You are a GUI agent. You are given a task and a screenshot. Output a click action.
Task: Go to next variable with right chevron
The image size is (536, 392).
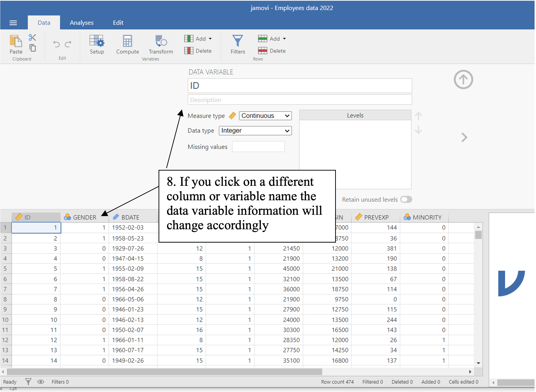coord(464,137)
